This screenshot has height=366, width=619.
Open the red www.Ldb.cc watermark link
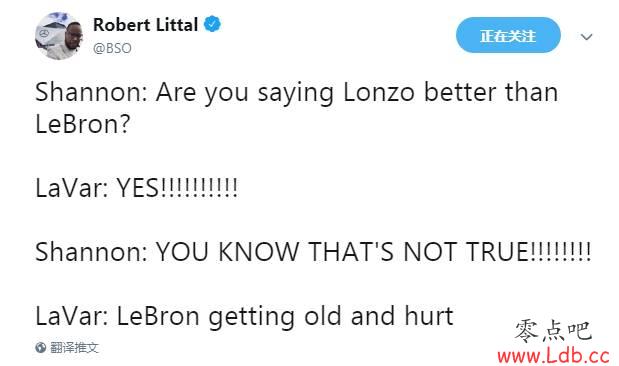pos(553,356)
